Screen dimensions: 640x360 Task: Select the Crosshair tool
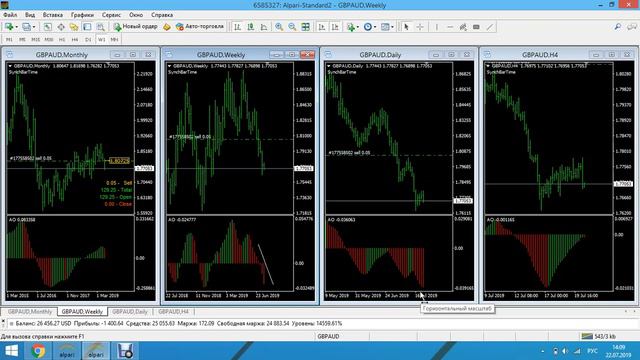point(420,27)
